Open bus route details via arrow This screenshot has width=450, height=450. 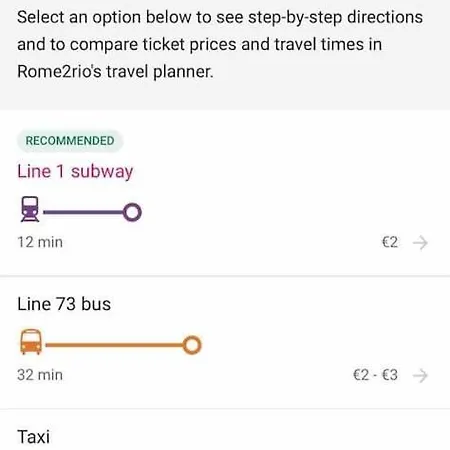[420, 375]
